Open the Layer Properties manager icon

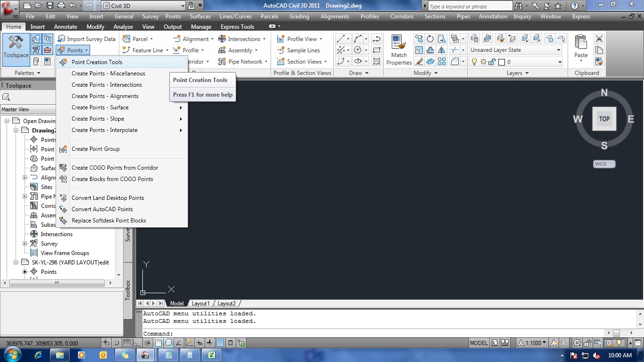point(475,39)
